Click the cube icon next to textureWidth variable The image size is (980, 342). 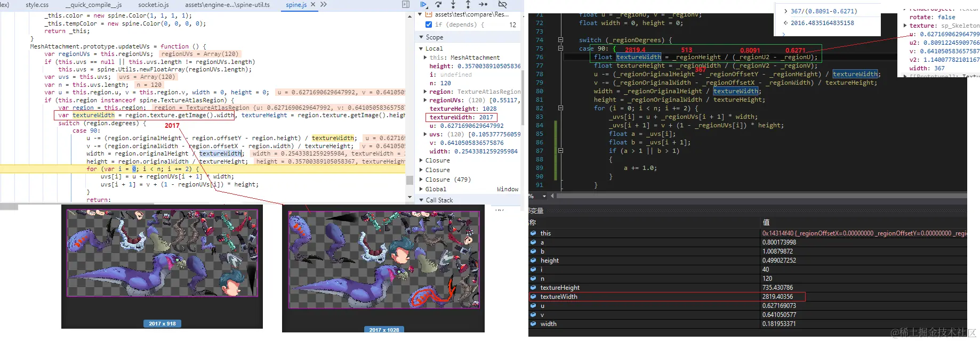533,297
